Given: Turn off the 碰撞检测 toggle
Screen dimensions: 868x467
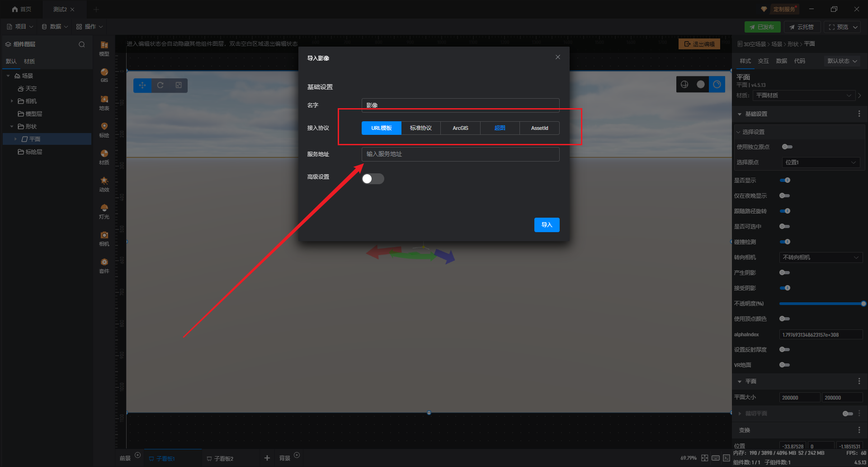Looking at the screenshot, I should (785, 242).
